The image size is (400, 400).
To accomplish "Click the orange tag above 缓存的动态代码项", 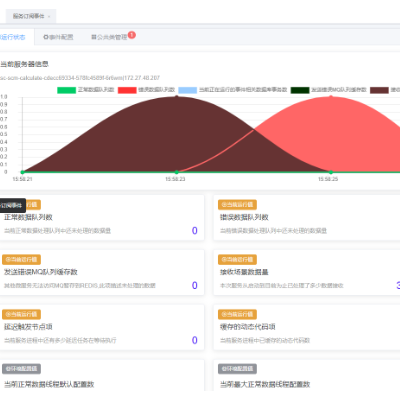I will click(237, 314).
